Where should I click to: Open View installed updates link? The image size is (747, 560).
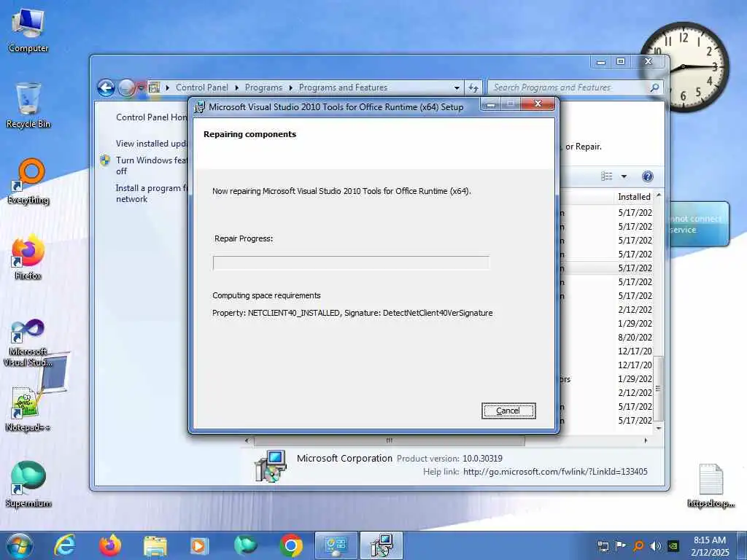[152, 144]
